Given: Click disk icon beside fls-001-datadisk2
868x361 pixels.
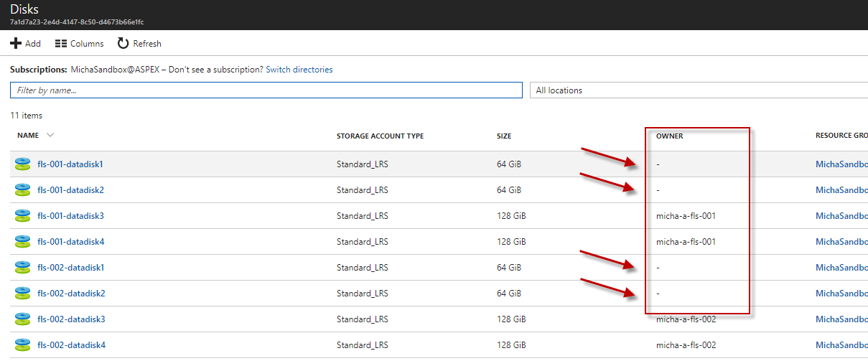Looking at the screenshot, I should [x=23, y=190].
